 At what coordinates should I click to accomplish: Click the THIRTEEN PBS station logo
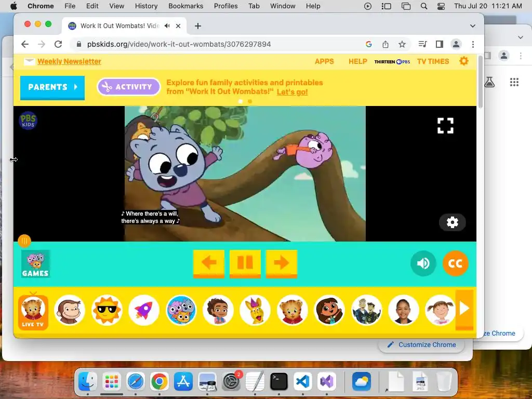tap(392, 62)
